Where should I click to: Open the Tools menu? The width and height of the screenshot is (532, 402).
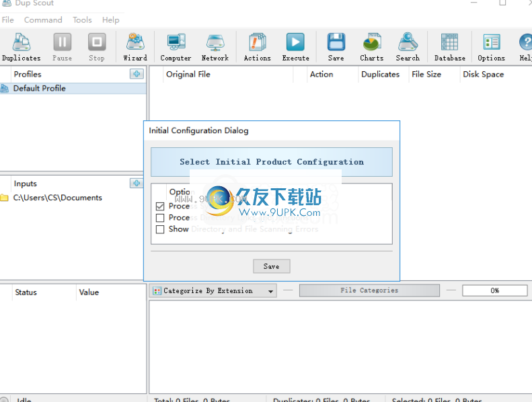(x=82, y=20)
